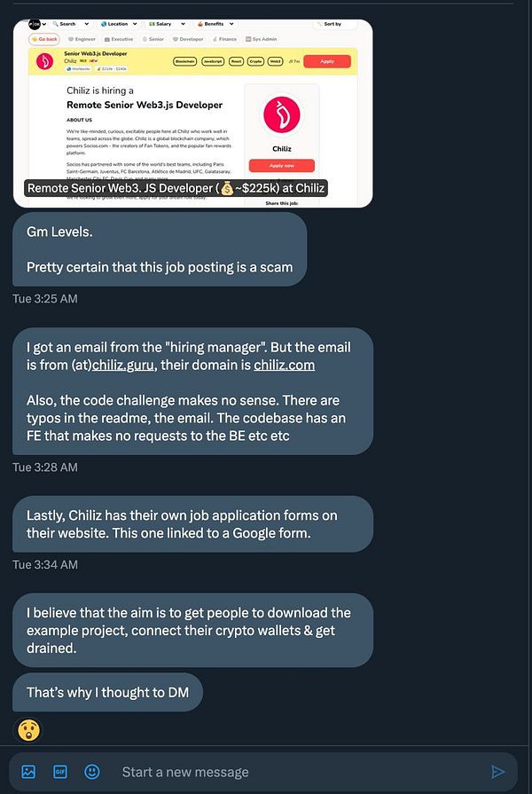Click the surprised face reaction emoji
This screenshot has height=794, width=532.
[x=29, y=730]
